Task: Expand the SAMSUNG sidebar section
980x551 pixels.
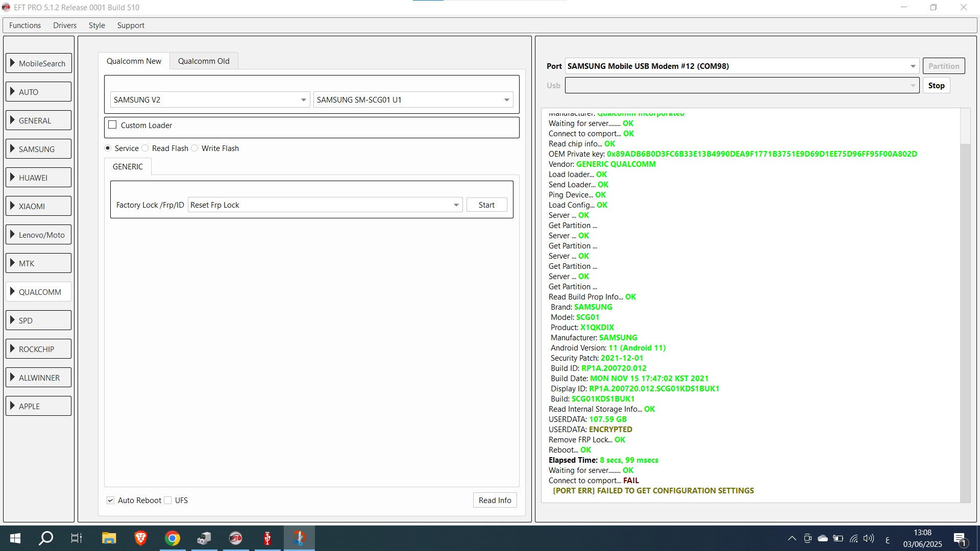Action: [x=39, y=149]
